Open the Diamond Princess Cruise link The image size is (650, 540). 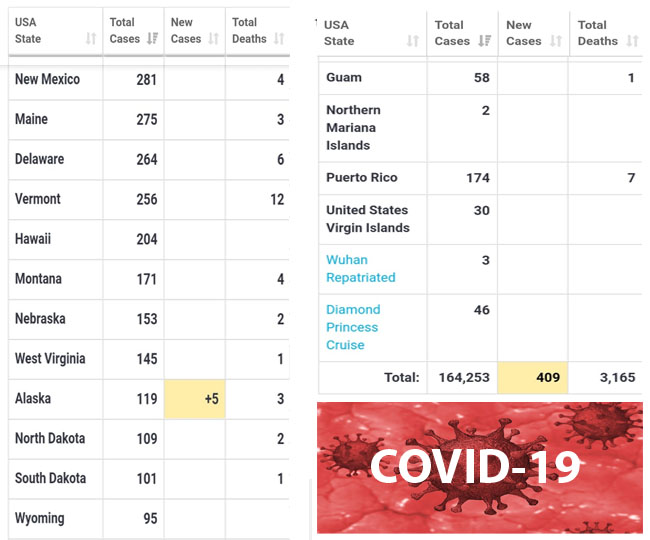coord(353,327)
